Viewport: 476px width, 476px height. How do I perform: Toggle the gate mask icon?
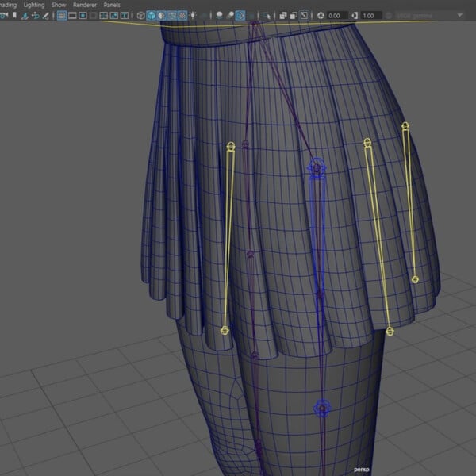pyautogui.click(x=93, y=16)
